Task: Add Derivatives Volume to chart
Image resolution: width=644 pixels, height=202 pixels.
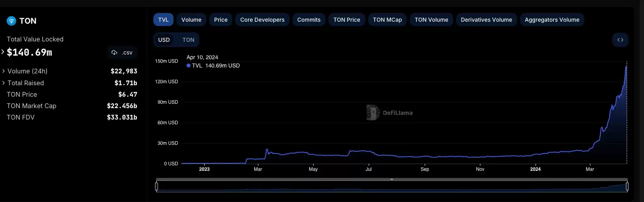Action: (486, 20)
